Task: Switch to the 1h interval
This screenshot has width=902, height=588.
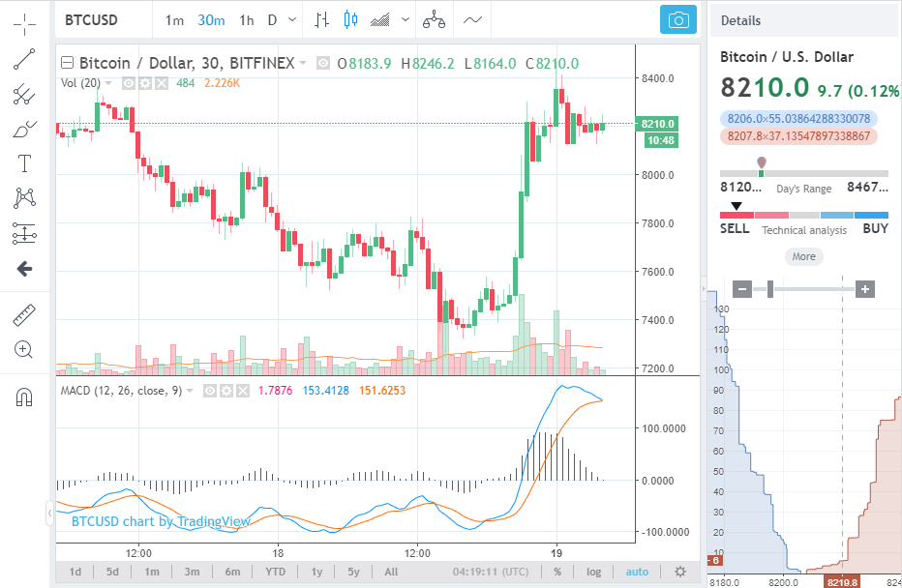Action: (247, 20)
